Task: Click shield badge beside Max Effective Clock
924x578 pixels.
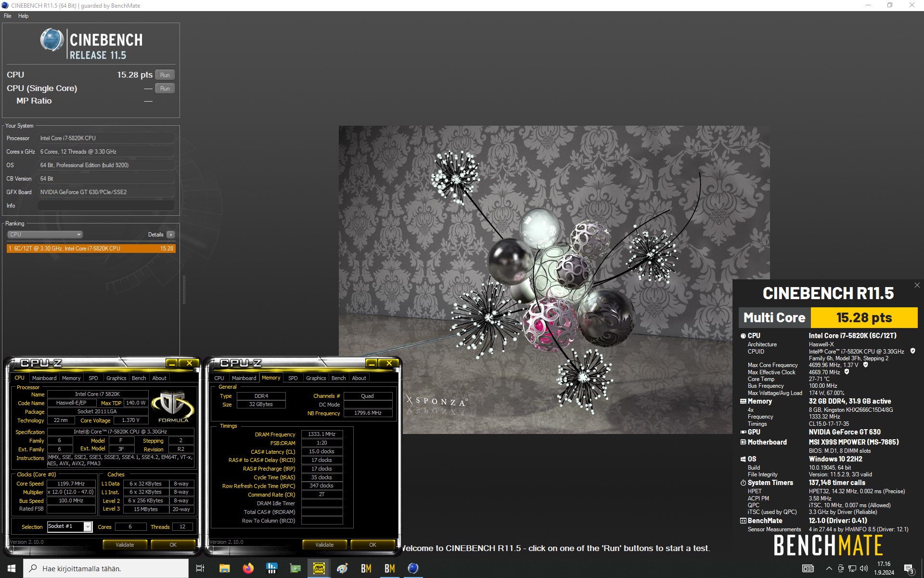Action: pos(847,372)
